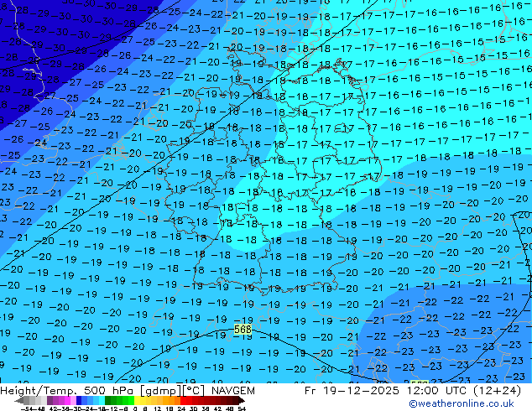Select the "500 hPa" level text
The height and width of the screenshot is (411, 532).
point(110,391)
